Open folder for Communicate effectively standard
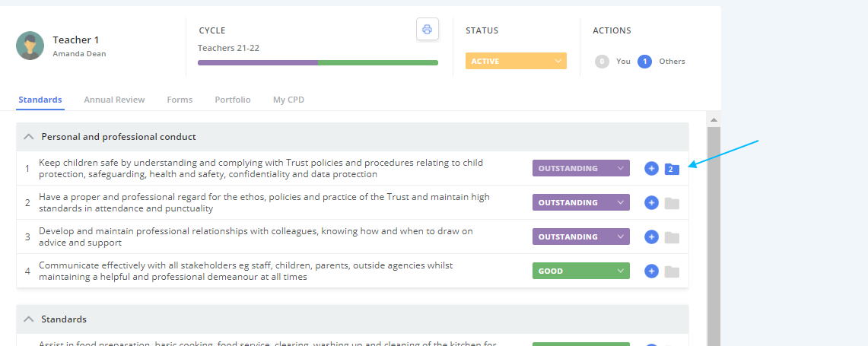This screenshot has width=868, height=346. point(672,271)
